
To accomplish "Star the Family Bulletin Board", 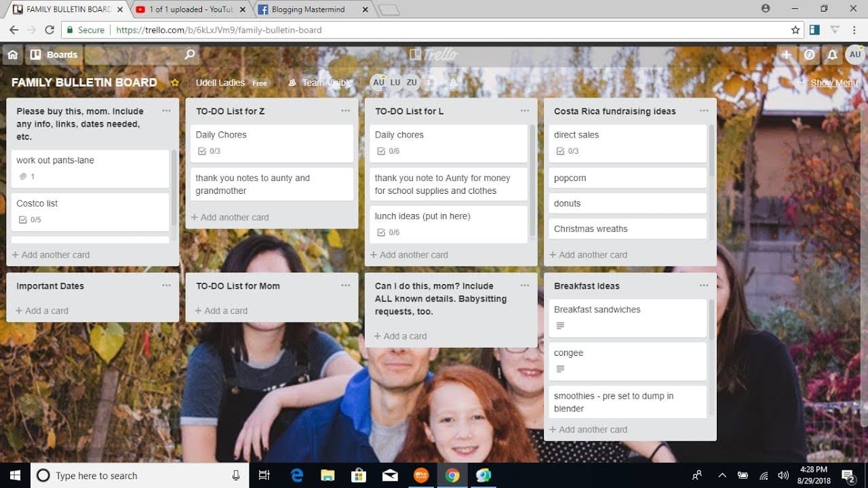I will 175,82.
